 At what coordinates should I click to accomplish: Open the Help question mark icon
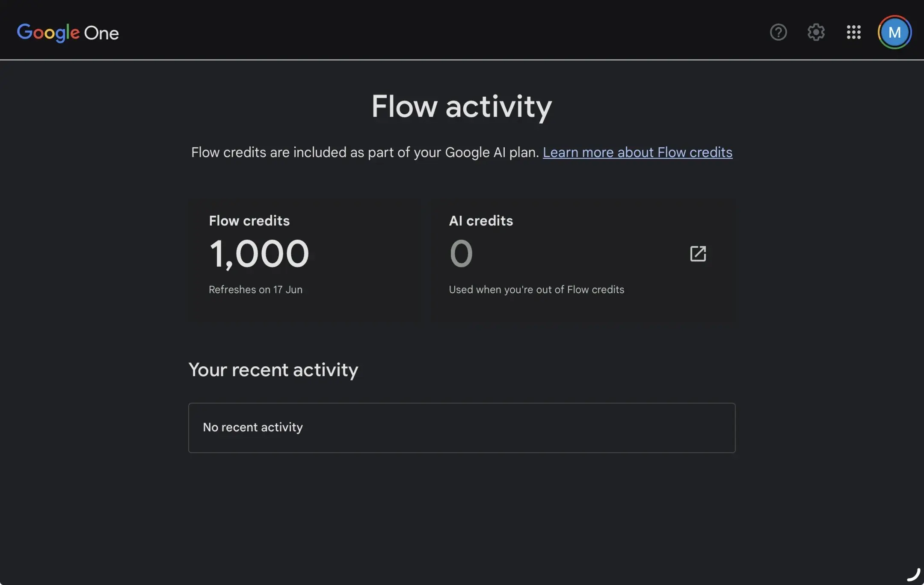point(778,32)
